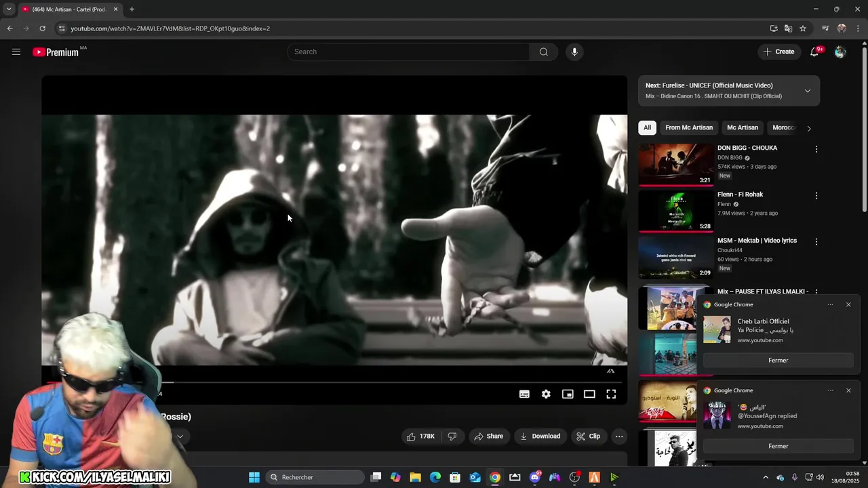Click the Rechercher taskbar search box
This screenshot has width=868, height=488.
315,477
